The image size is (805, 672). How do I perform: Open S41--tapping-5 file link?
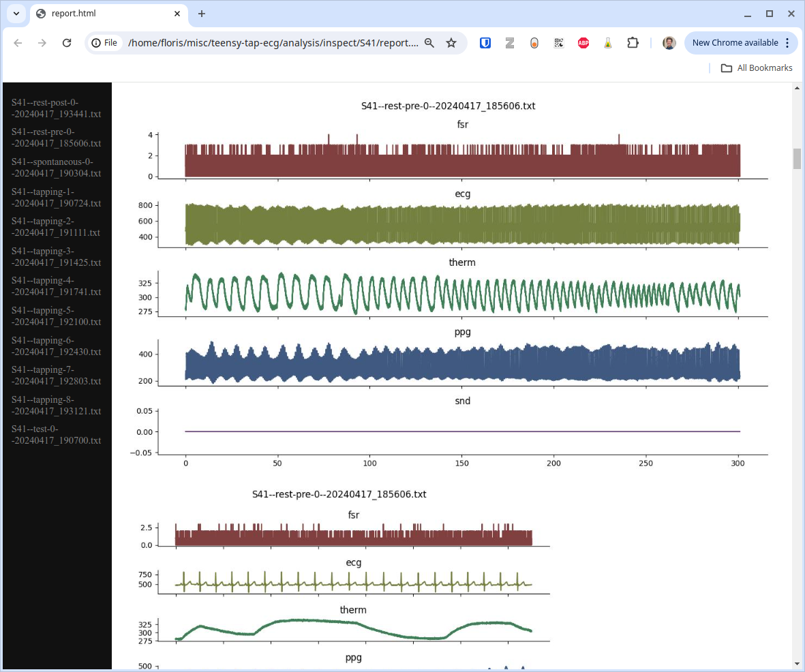click(x=56, y=316)
